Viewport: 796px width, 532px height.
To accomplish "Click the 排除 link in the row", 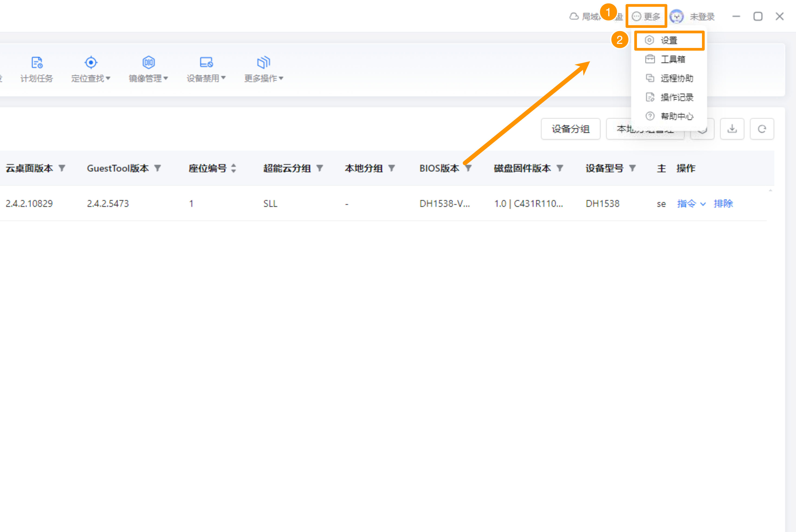I will [723, 204].
